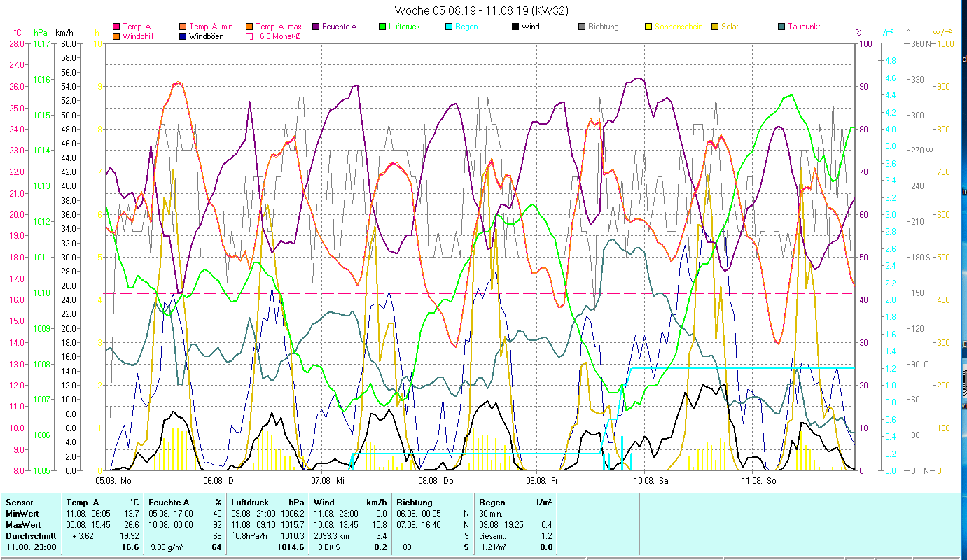Viewport: 967px width, 560px height.
Task: Click the 11.08. 23:00 current timestamp label
Action: [29, 547]
